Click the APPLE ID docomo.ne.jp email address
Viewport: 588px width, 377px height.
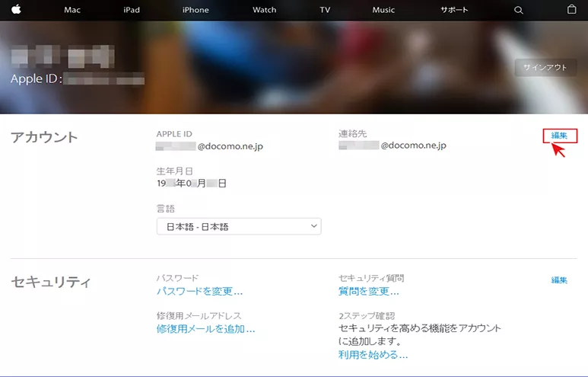pos(210,145)
